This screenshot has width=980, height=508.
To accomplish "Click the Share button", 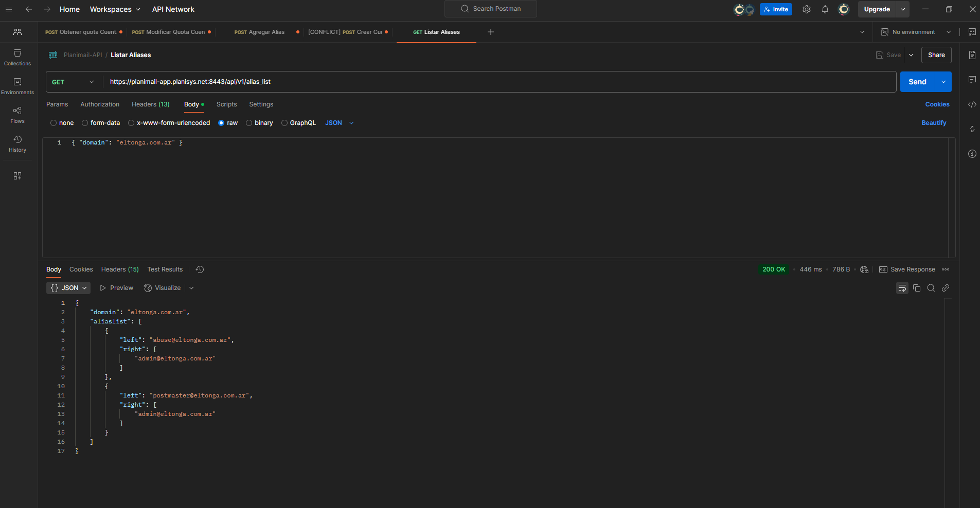I will (936, 55).
